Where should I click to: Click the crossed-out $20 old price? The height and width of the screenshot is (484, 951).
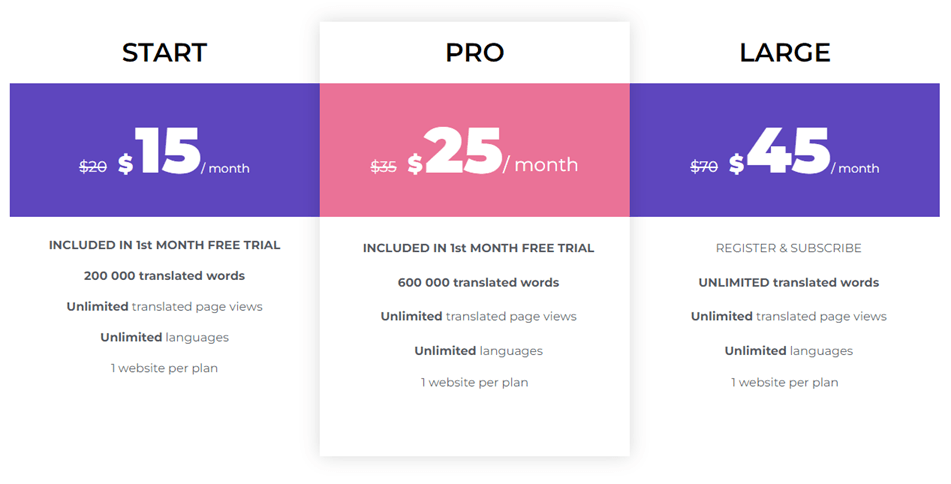coord(93,166)
